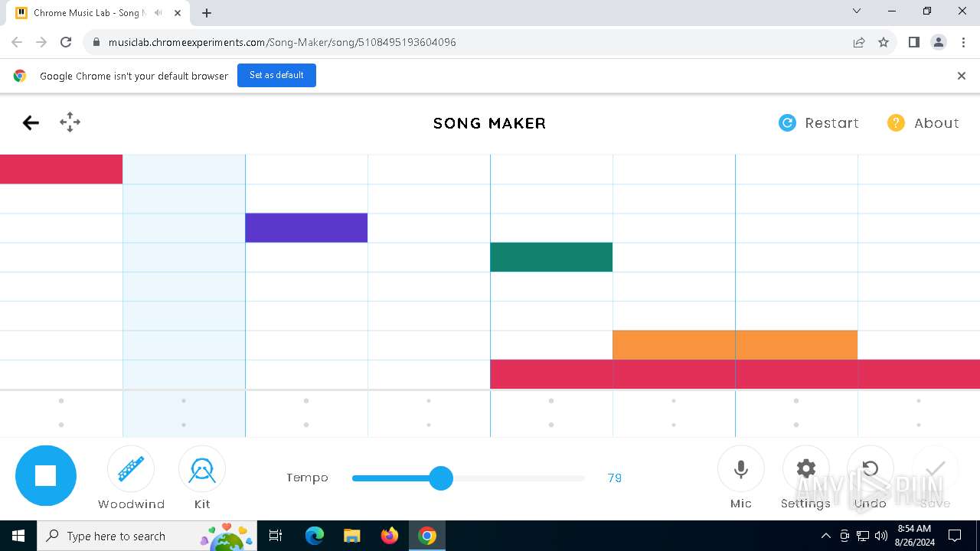Click the green note block

tap(551, 257)
